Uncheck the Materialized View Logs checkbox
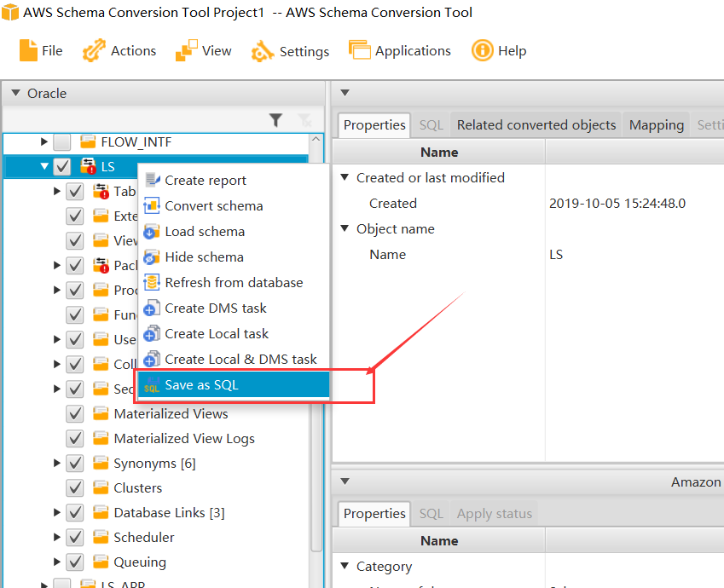 coord(75,439)
